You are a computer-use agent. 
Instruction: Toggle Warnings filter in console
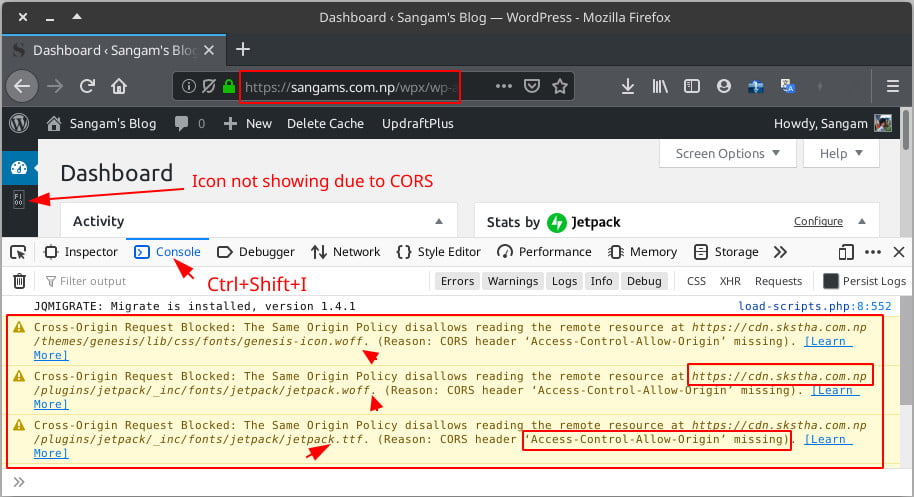tap(513, 281)
